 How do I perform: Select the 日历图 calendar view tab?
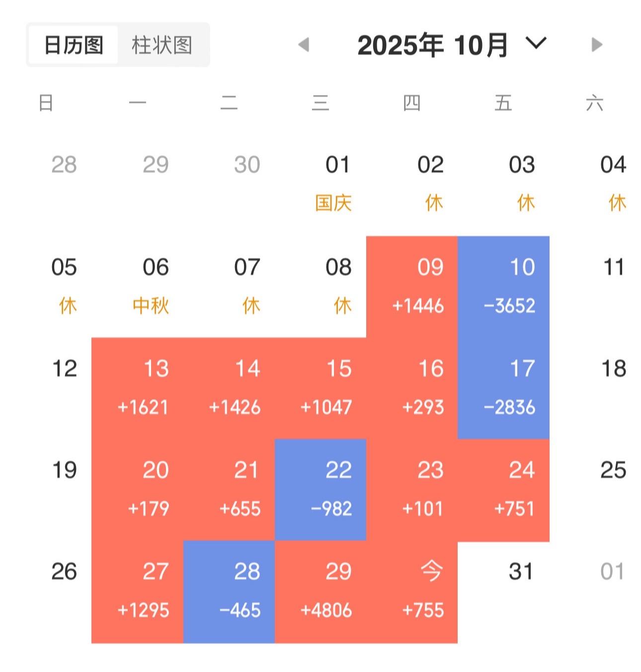coord(73,44)
